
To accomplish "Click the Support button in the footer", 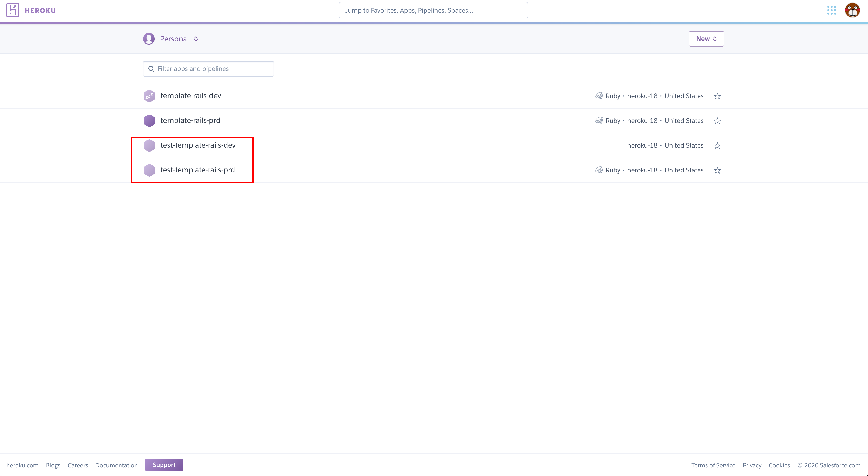I will [164, 465].
